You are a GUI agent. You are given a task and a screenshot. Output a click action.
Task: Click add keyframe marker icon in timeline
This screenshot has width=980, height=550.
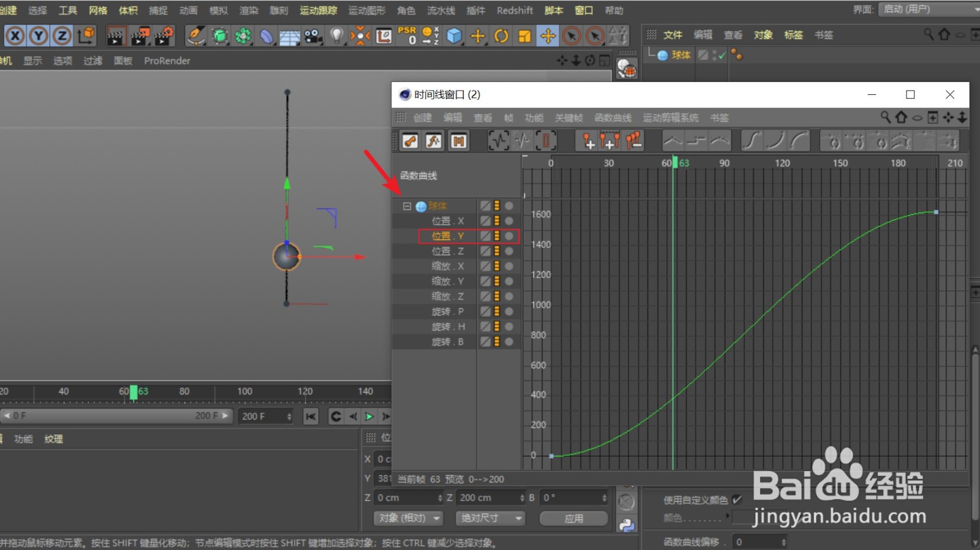[587, 141]
